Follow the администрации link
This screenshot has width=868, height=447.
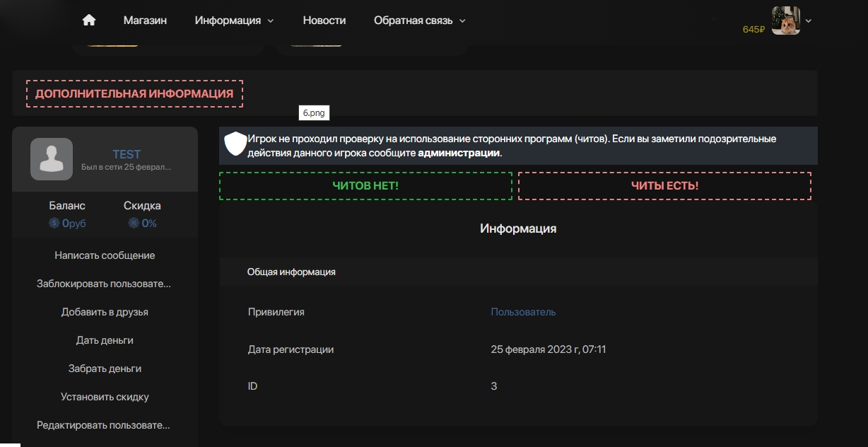[459, 153]
